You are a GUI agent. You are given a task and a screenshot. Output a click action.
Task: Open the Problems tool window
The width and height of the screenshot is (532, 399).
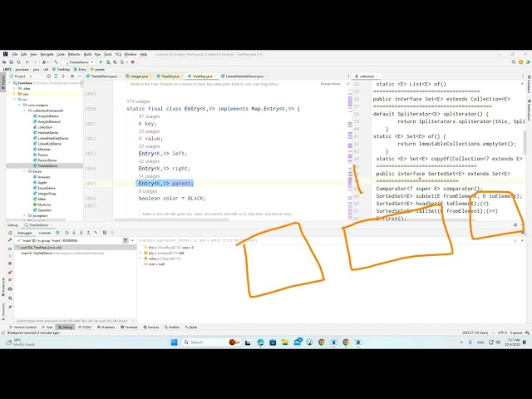(106, 327)
